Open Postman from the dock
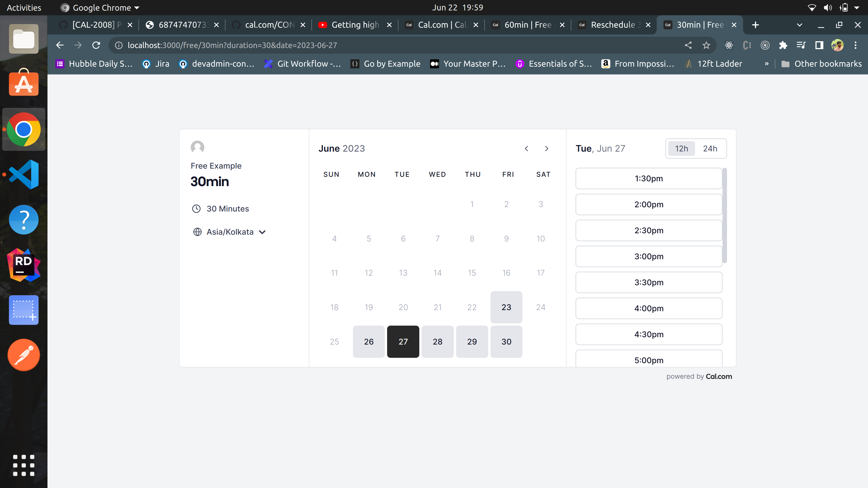This screenshot has height=488, width=868. 23,355
